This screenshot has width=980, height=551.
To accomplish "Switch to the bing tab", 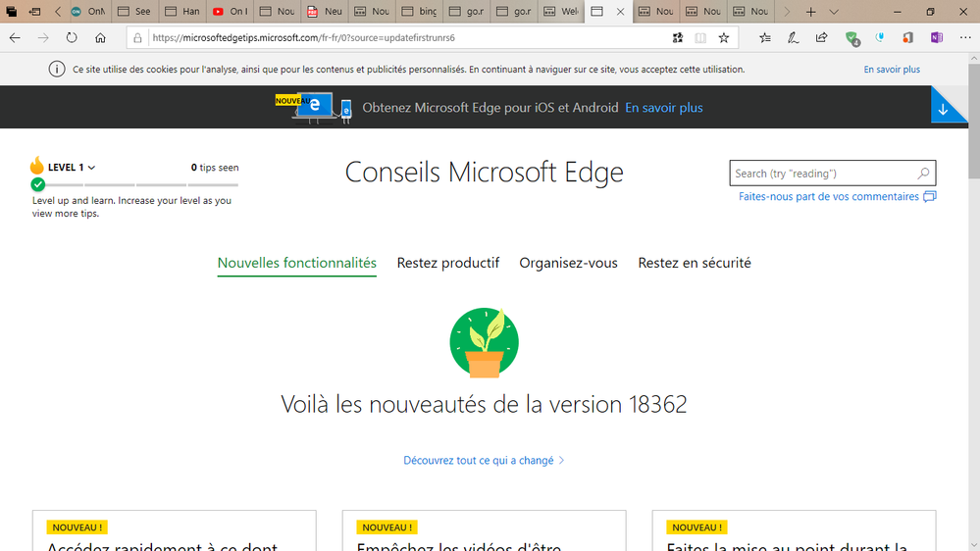I will pos(420,11).
